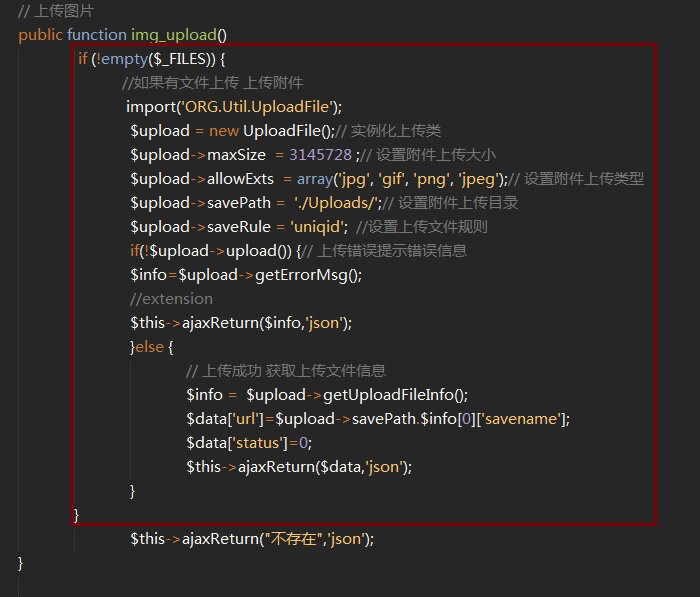Click the "}else {" line
This screenshot has height=597, width=700.
[152, 347]
